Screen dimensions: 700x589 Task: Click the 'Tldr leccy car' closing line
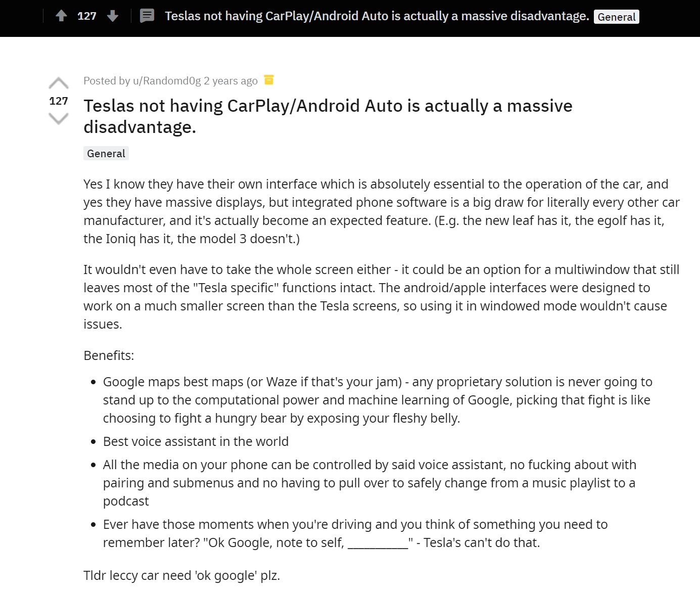pos(181,575)
